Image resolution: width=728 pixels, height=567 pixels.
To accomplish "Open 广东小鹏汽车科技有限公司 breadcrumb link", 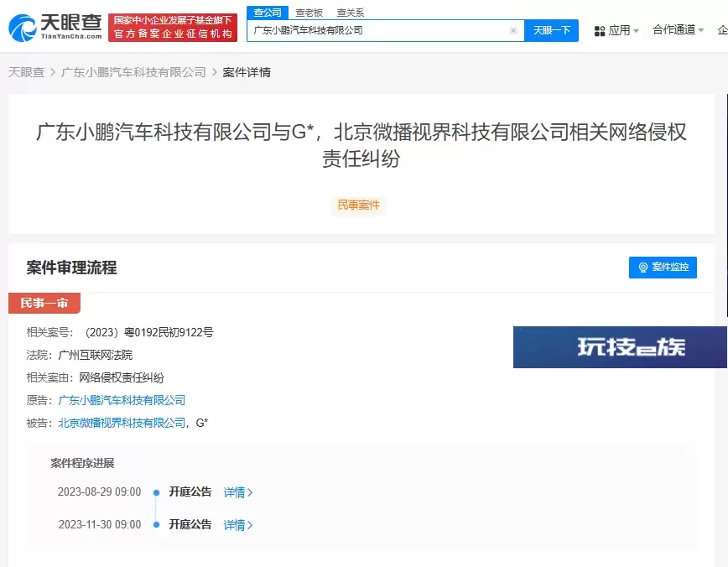I will (133, 72).
